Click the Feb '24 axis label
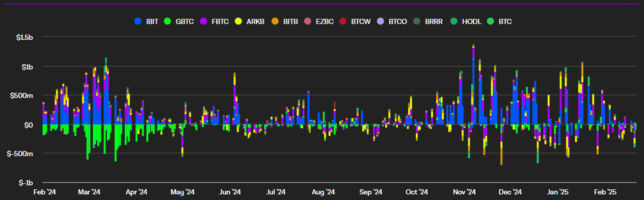 click(44, 192)
